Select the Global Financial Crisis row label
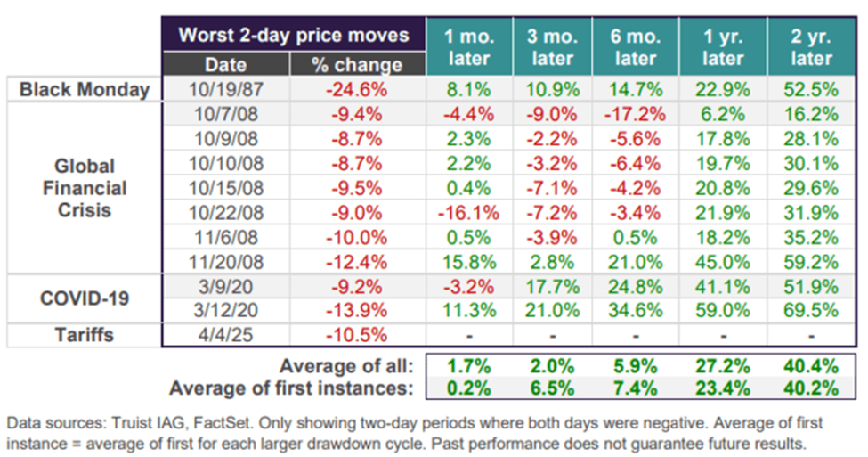868x457 pixels. 85,189
